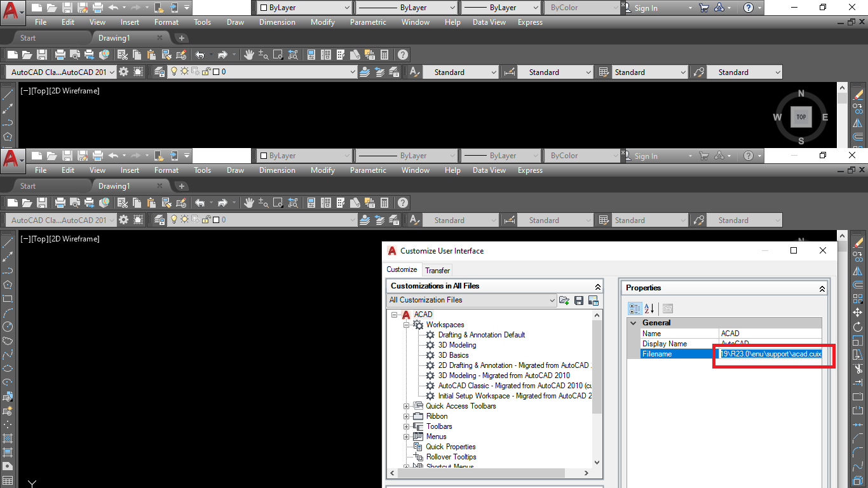Click New drawing icon in upper window's Standard toolbar
This screenshot has height=488, width=868.
tap(13, 55)
